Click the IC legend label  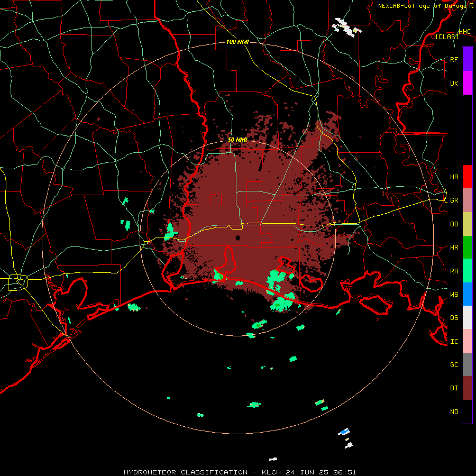[454, 342]
